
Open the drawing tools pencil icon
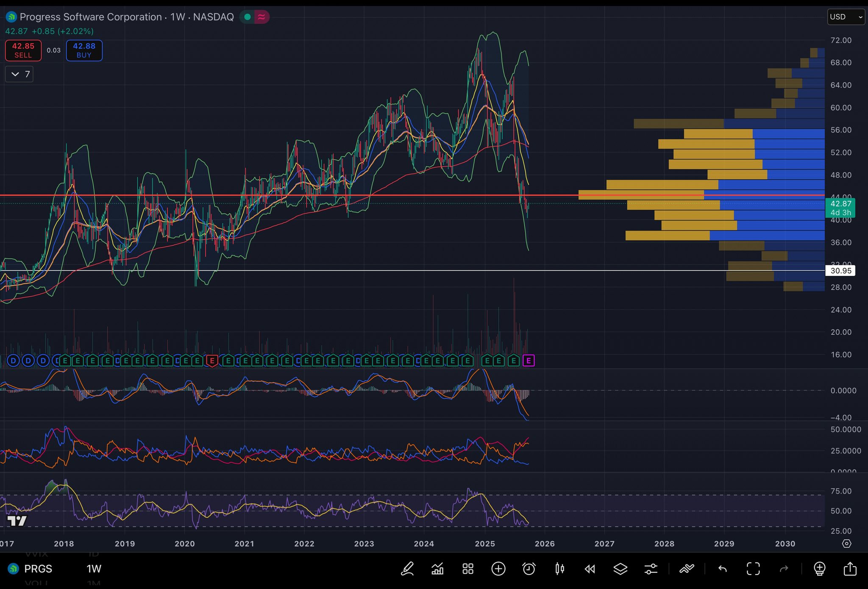pyautogui.click(x=407, y=569)
